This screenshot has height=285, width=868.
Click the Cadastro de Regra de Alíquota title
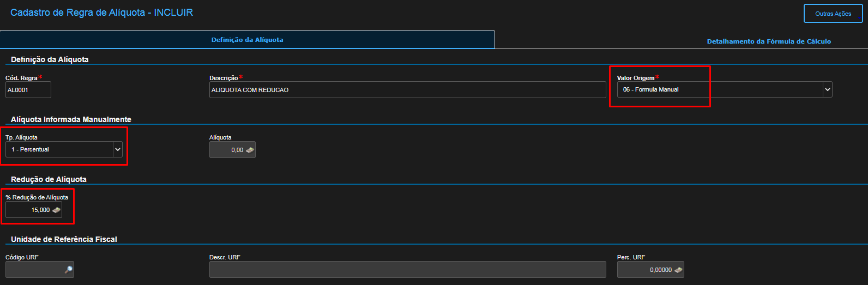(x=101, y=13)
